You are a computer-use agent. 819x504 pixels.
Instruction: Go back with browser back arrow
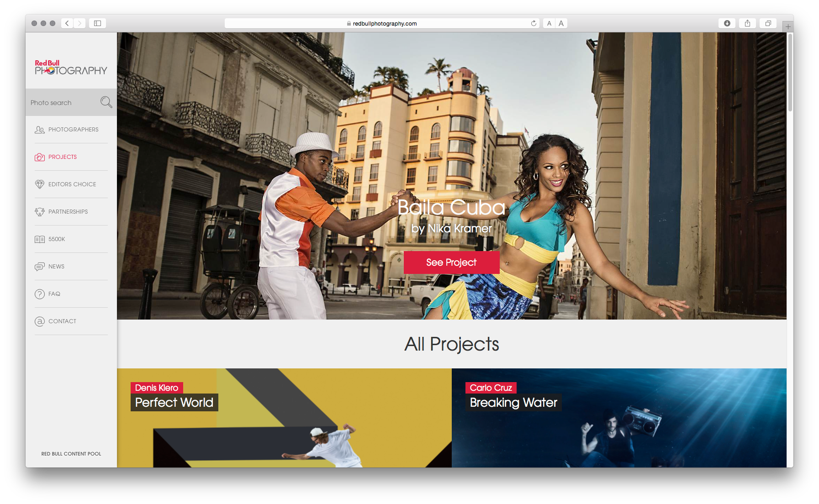point(67,23)
